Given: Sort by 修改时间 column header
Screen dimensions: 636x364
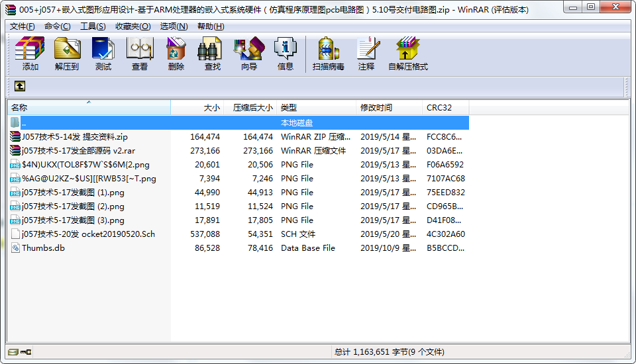Looking at the screenshot, I should tap(390, 107).
